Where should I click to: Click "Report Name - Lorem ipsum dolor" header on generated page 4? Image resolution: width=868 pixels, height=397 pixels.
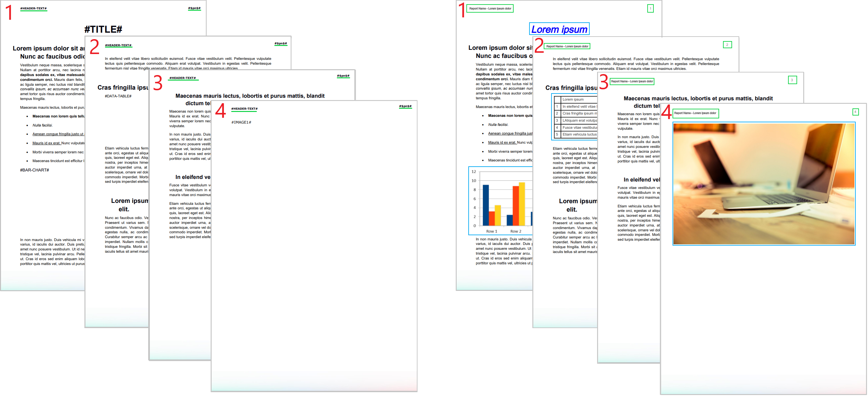click(696, 114)
